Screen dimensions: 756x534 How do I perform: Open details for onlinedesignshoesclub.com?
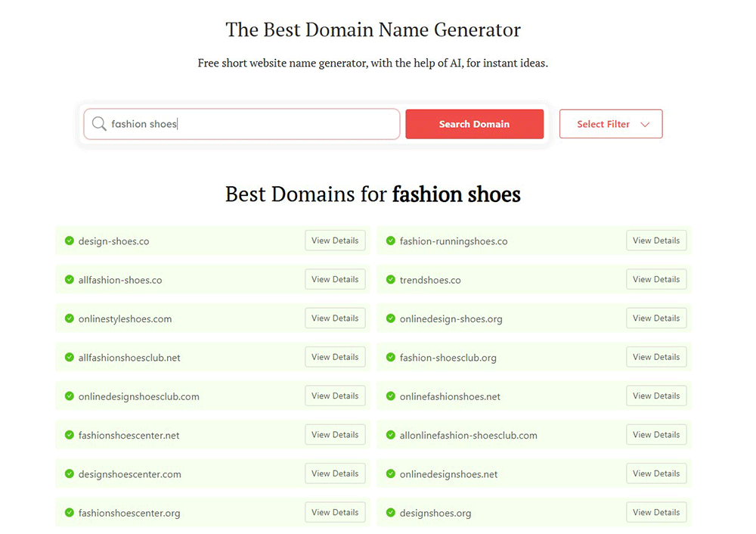click(x=335, y=396)
